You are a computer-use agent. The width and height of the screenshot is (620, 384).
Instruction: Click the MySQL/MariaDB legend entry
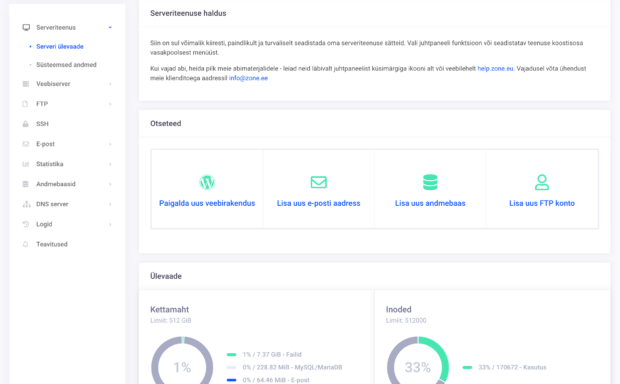point(292,367)
